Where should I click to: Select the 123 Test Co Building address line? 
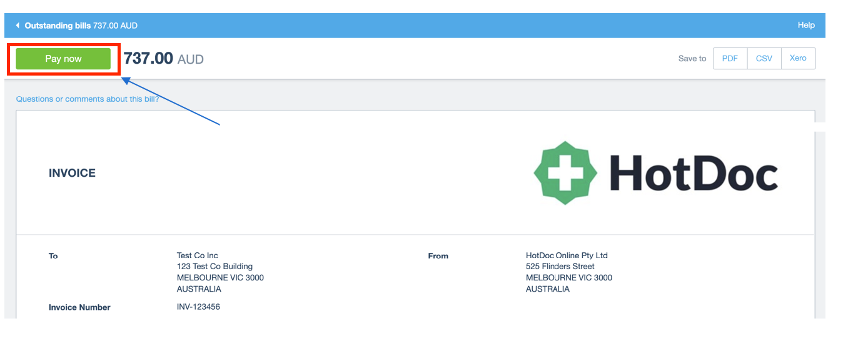[x=214, y=267]
